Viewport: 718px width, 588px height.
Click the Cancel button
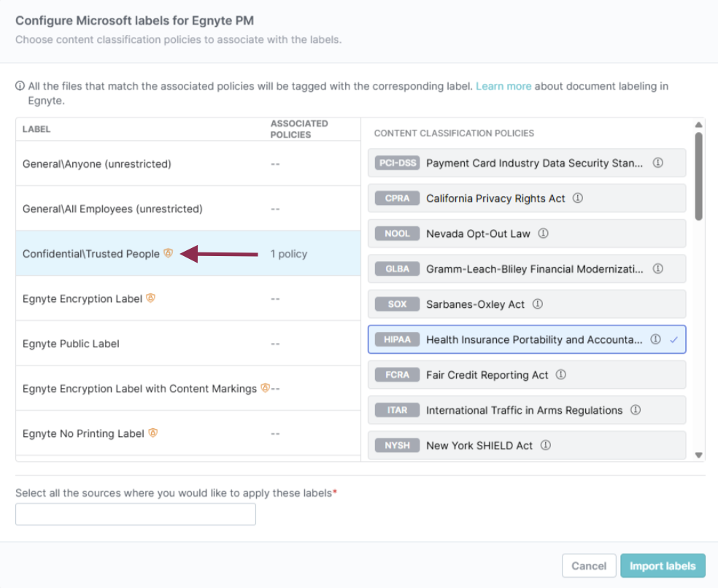[x=588, y=566]
